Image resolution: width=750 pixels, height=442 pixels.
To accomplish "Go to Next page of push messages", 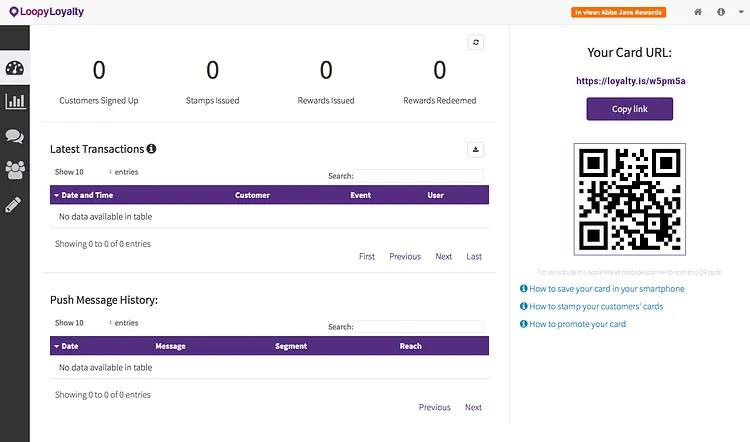I will (x=473, y=407).
